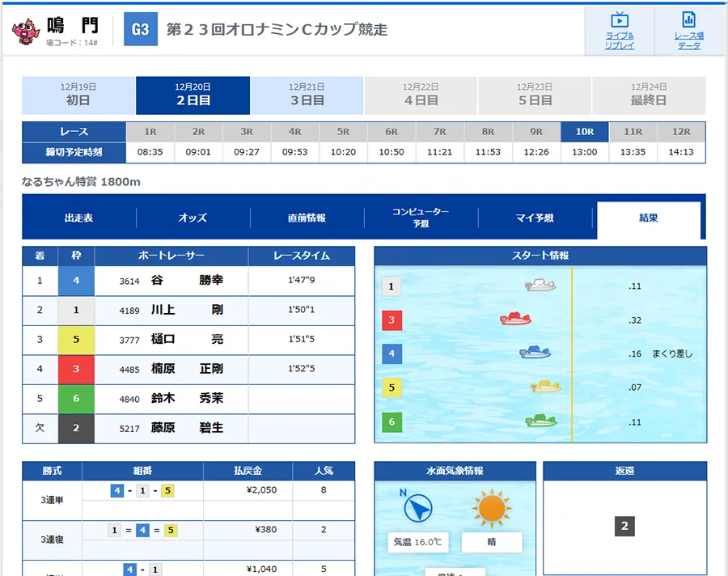The image size is (728, 576).
Task: Click the wind direction compass icon
Action: 418,508
